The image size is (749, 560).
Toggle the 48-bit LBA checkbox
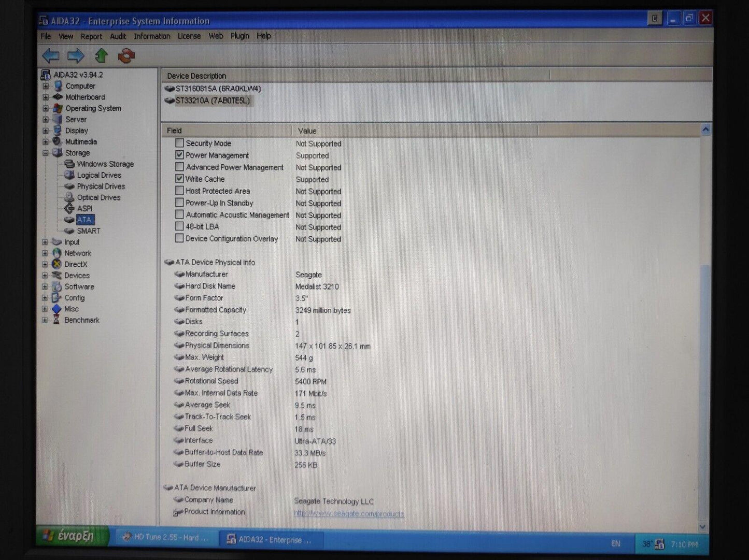coord(179,226)
